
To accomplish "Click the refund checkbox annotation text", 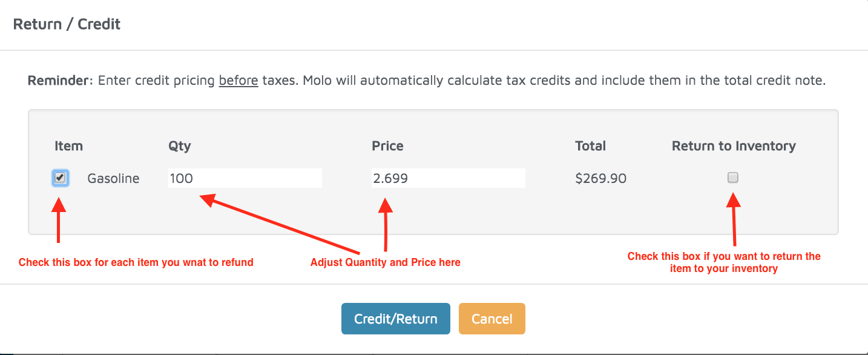I will [x=136, y=262].
